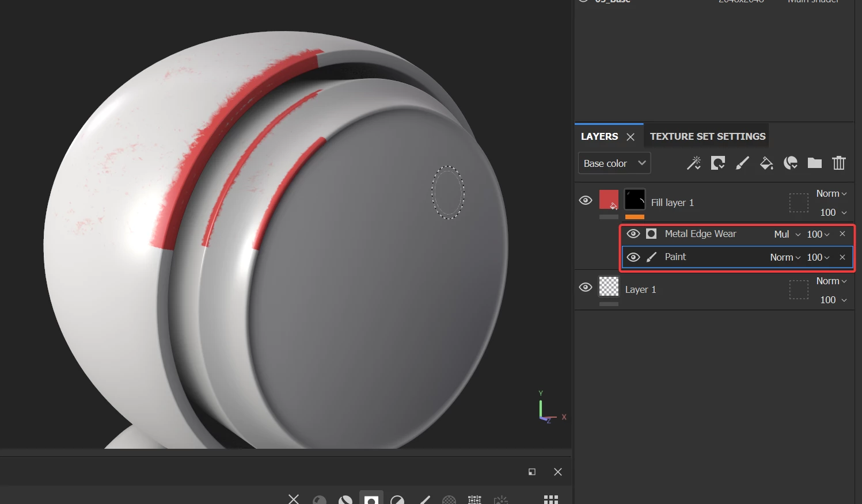Select the Fill layer 1 black mask thumbnail
Viewport: 862px width, 504px height.
(x=635, y=200)
